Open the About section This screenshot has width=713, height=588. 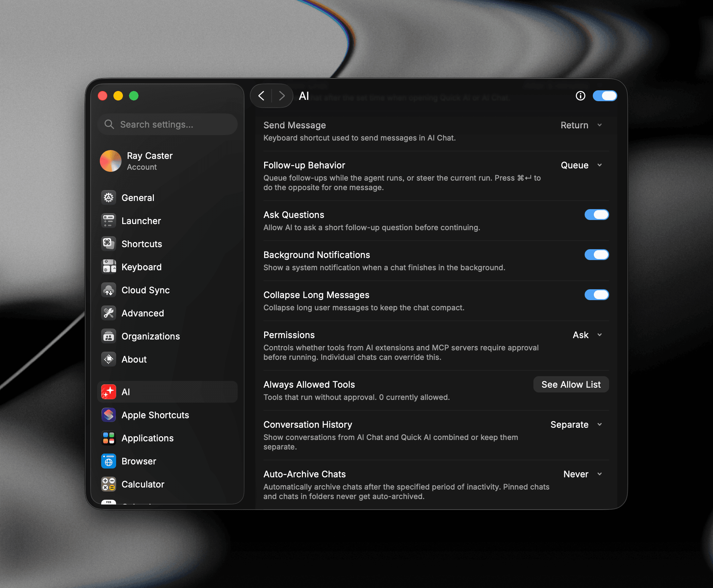(167, 359)
